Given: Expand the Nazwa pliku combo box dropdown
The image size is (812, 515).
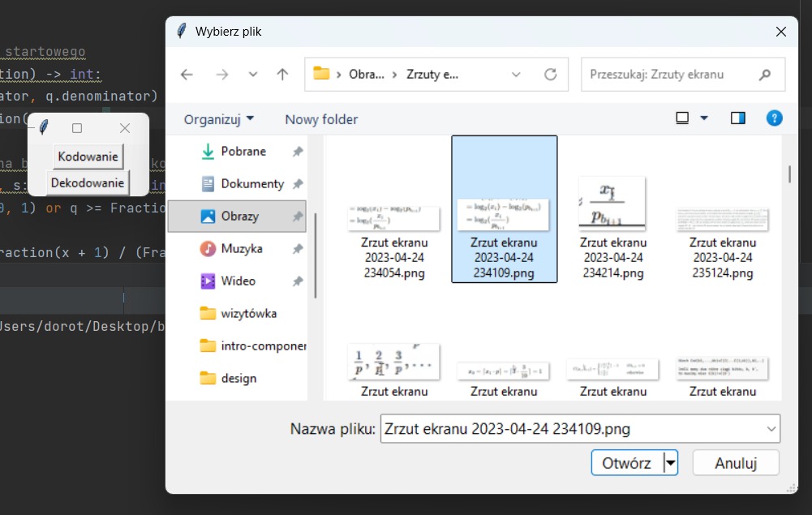Looking at the screenshot, I should tap(771, 429).
